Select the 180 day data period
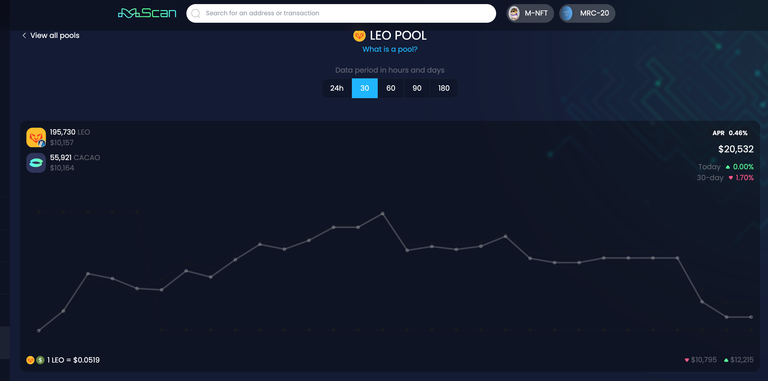This screenshot has height=381, width=768. 444,88
